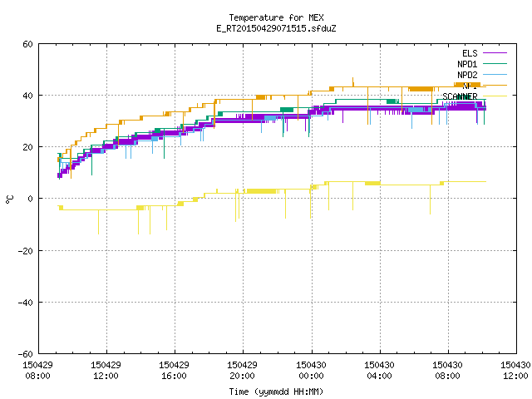
Task: Click the light blue NPD2 legend line
Action: click(x=495, y=74)
